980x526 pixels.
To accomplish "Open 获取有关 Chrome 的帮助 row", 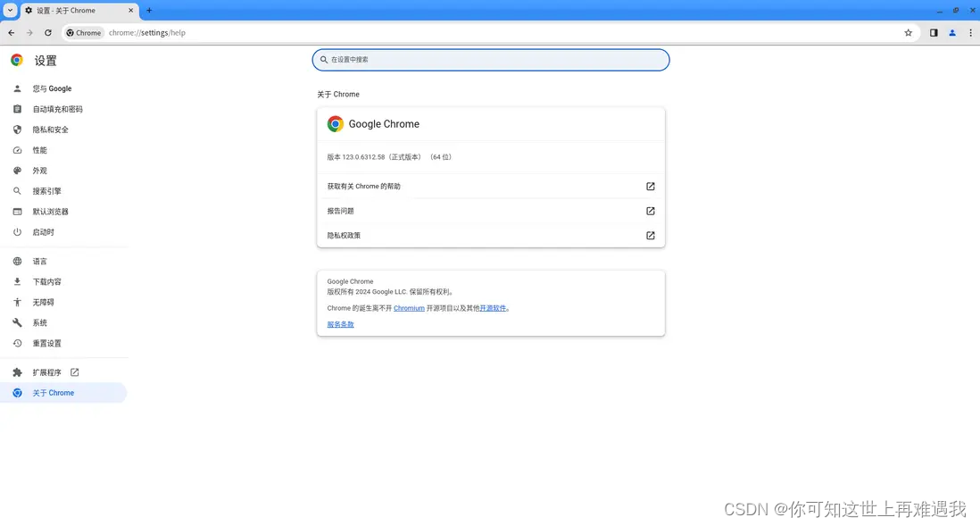I will point(491,187).
